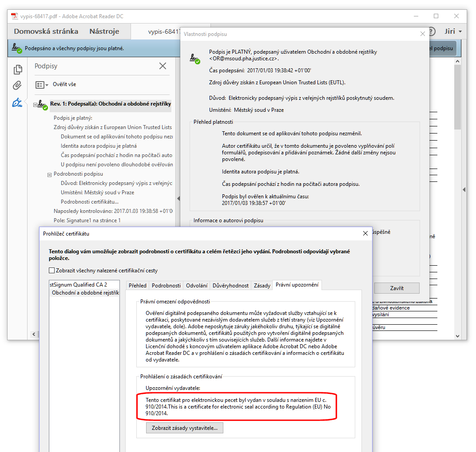
Task: Switch to the Důvěryhodnost tab
Action: 230,286
